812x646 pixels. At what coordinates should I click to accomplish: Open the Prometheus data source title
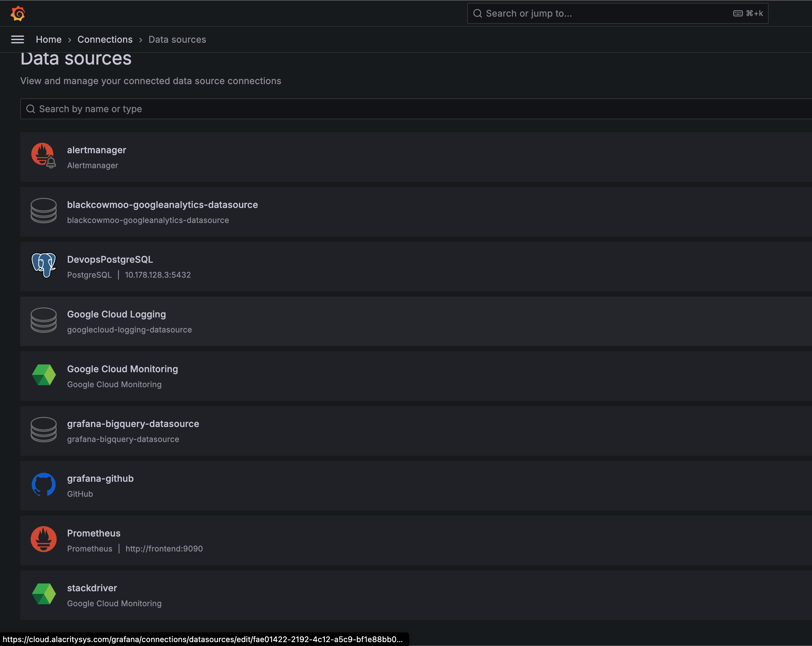(x=94, y=533)
